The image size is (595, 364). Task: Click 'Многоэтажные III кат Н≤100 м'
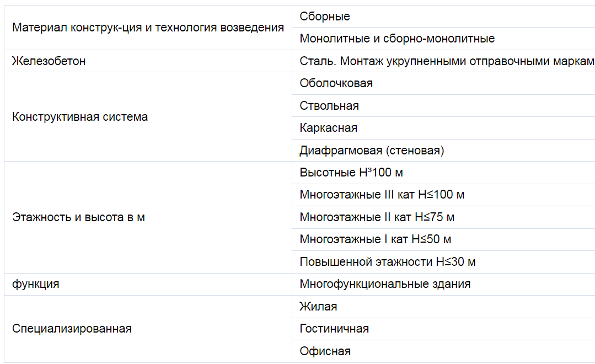pyautogui.click(x=443, y=195)
